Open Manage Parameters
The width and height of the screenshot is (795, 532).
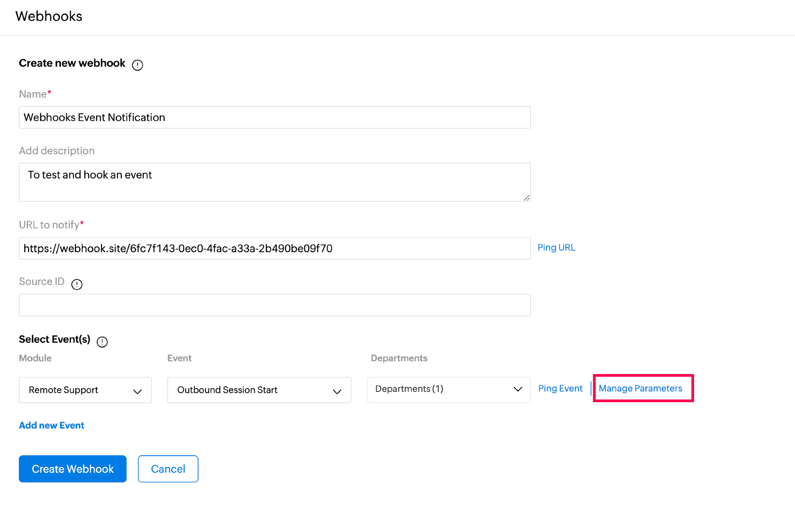click(x=640, y=389)
